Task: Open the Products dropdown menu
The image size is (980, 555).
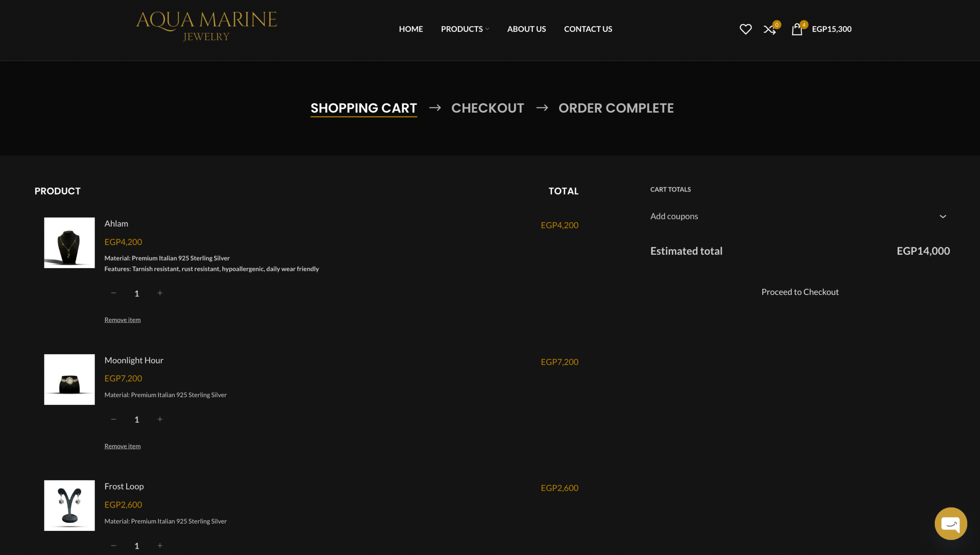Action: tap(465, 29)
